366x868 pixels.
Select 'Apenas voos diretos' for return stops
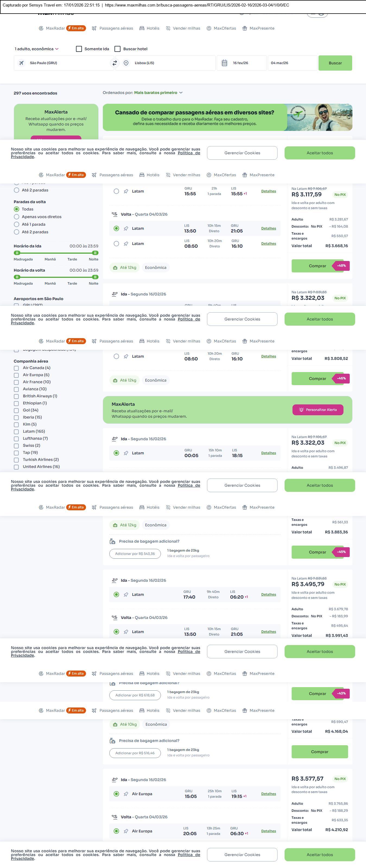17,217
